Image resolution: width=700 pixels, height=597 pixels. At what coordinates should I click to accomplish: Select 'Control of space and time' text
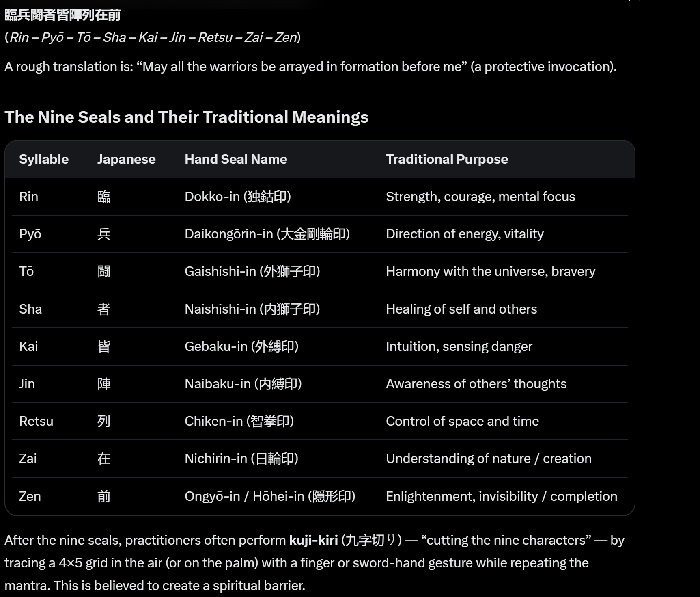pyautogui.click(x=462, y=421)
